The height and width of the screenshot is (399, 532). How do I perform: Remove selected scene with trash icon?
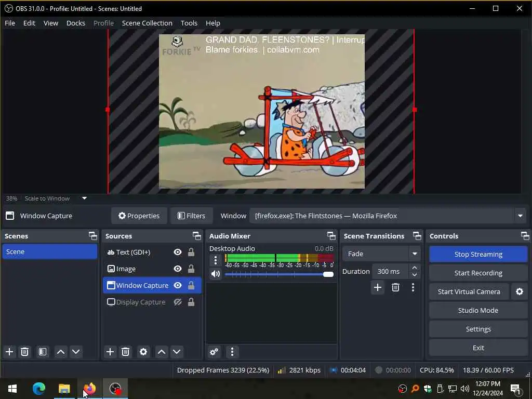24,352
